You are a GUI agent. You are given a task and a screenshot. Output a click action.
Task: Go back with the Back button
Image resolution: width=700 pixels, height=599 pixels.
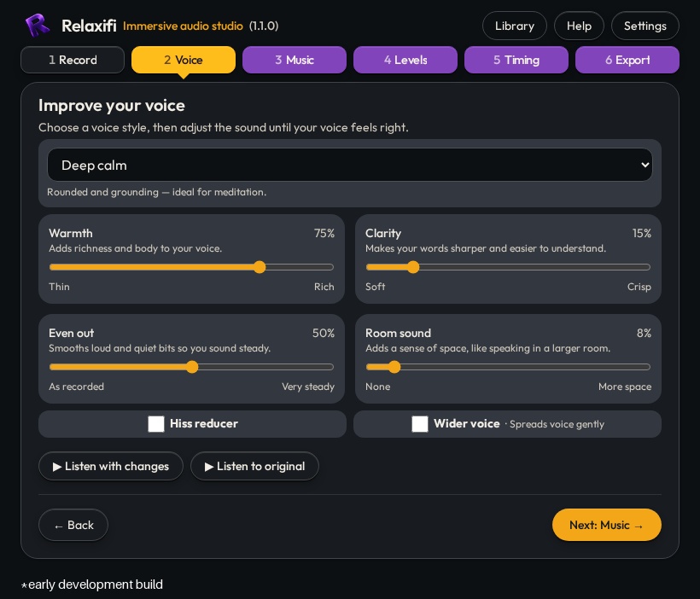pyautogui.click(x=73, y=525)
